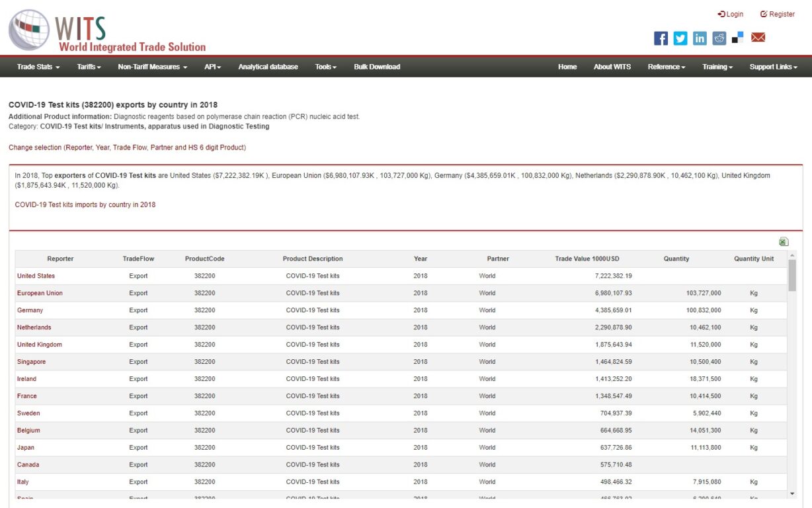Image resolution: width=812 pixels, height=508 pixels.
Task: Open the Analytical database menu item
Action: (268, 67)
